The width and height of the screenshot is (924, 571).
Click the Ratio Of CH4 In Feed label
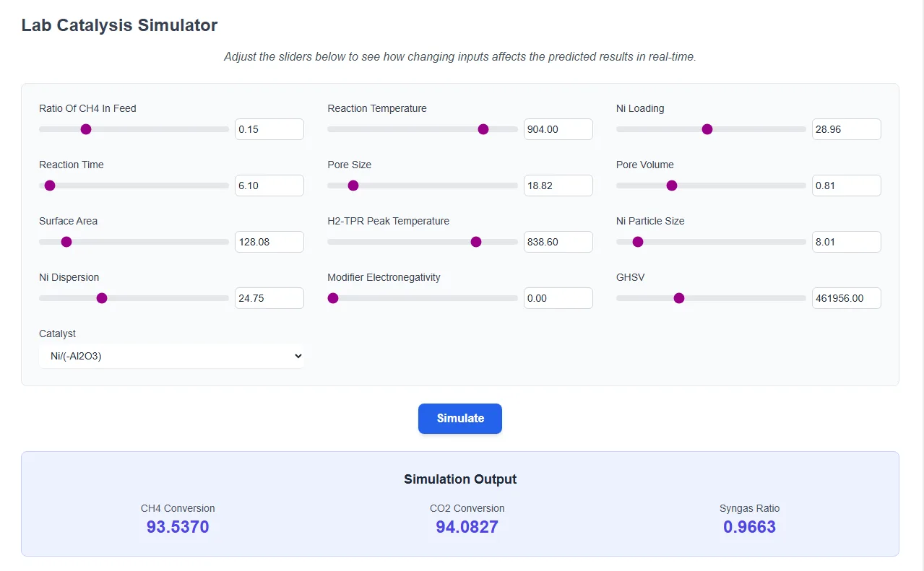[87, 108]
